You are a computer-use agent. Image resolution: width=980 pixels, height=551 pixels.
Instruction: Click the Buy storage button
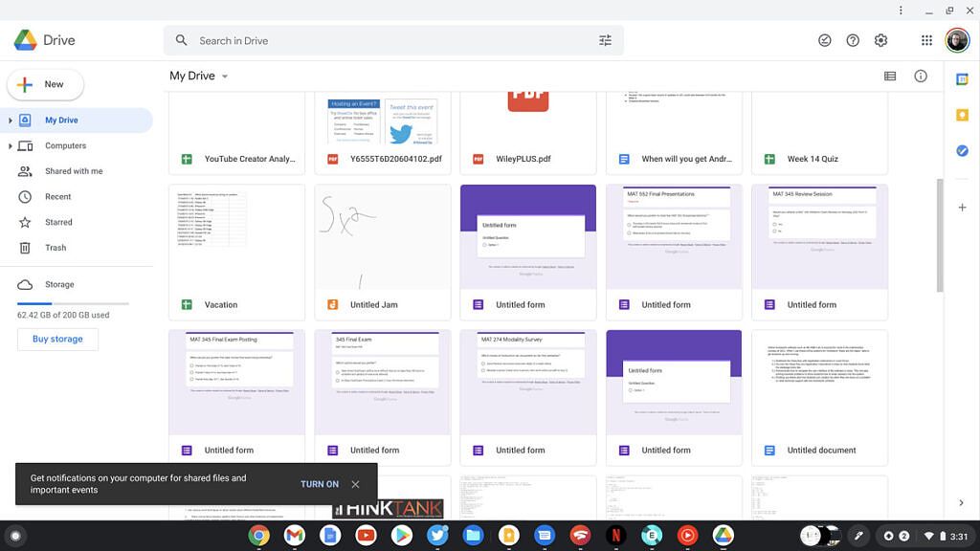click(x=57, y=339)
